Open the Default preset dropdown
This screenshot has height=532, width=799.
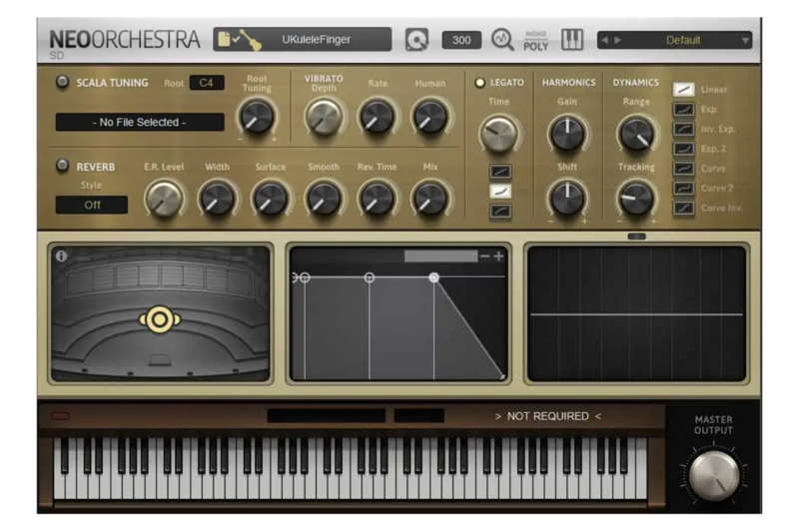pyautogui.click(x=674, y=40)
